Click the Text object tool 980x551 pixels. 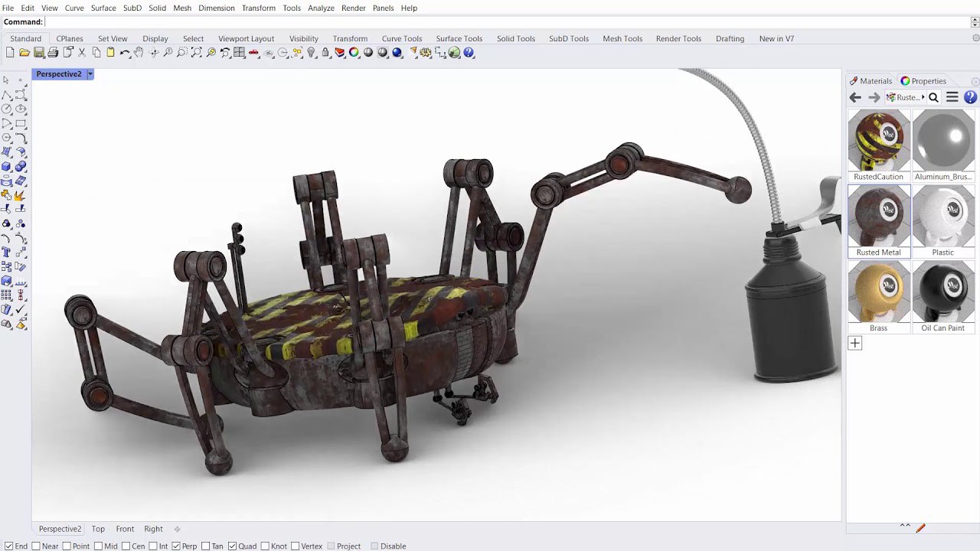pyautogui.click(x=6, y=252)
